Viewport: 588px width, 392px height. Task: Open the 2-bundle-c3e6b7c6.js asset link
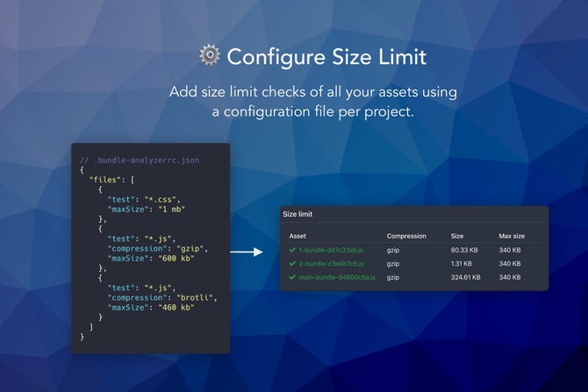point(331,263)
